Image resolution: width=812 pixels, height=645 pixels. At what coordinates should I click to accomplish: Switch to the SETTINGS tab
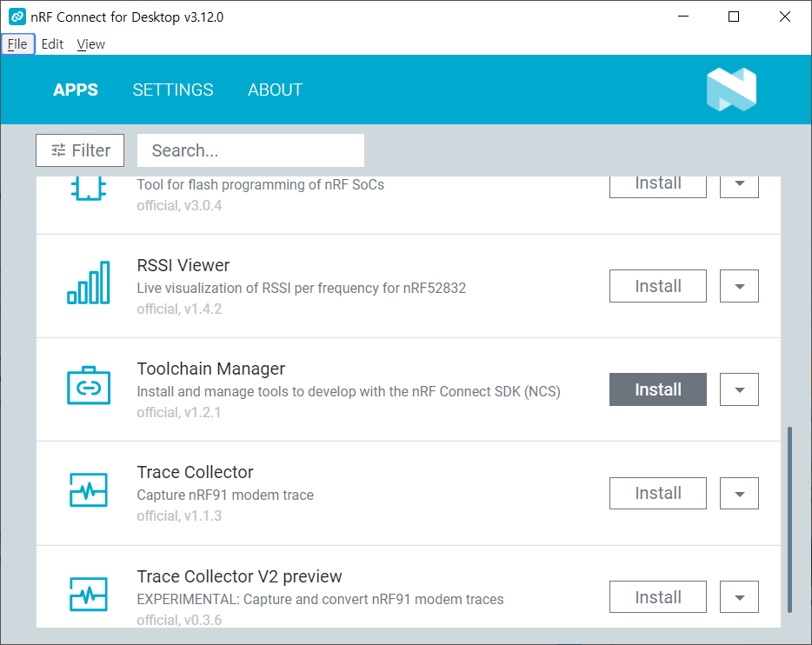click(x=173, y=90)
